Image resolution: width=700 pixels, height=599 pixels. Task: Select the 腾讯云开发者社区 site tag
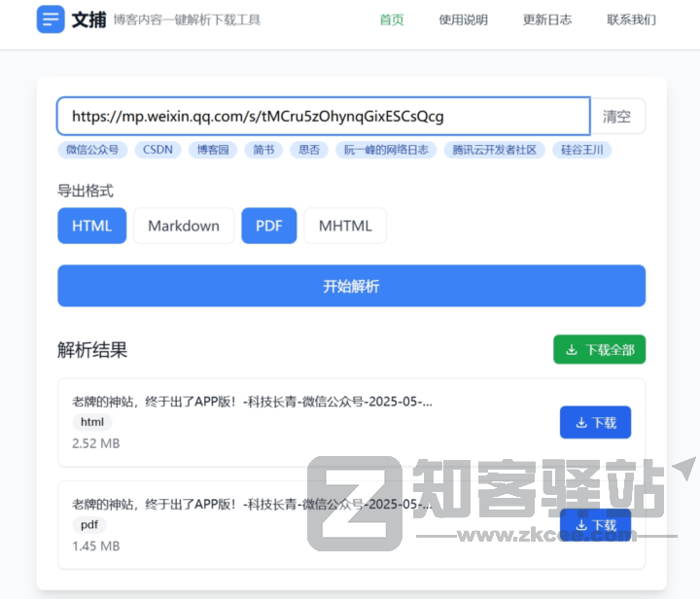(x=494, y=150)
